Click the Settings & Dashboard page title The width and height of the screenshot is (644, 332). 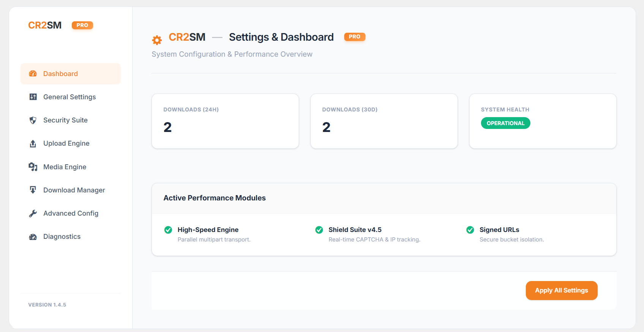pos(282,37)
